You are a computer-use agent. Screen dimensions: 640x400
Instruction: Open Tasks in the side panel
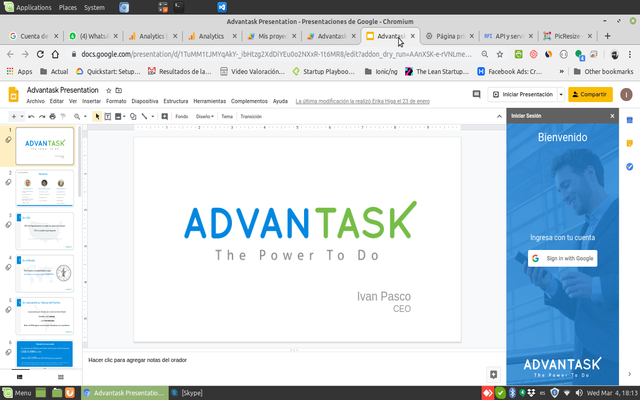pyautogui.click(x=629, y=167)
